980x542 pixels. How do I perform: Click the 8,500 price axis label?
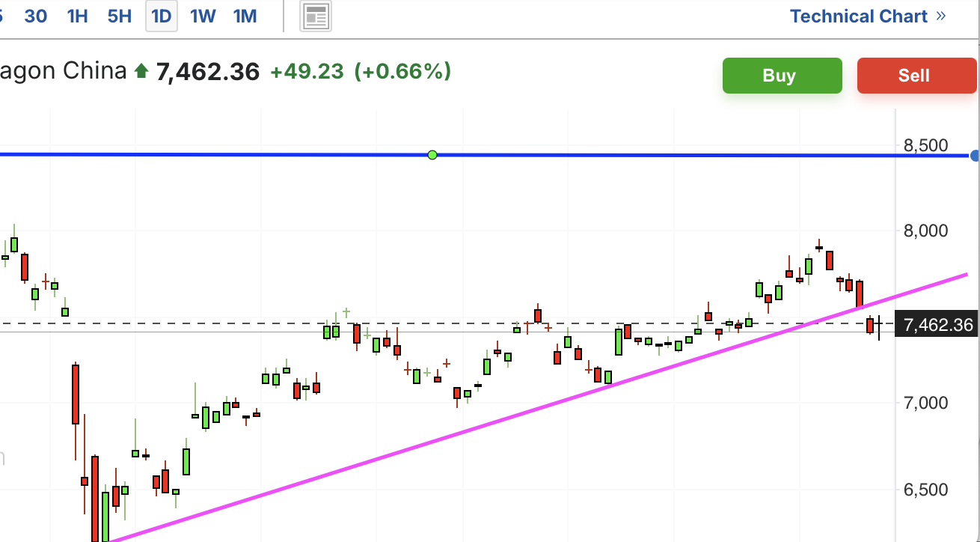(925, 145)
